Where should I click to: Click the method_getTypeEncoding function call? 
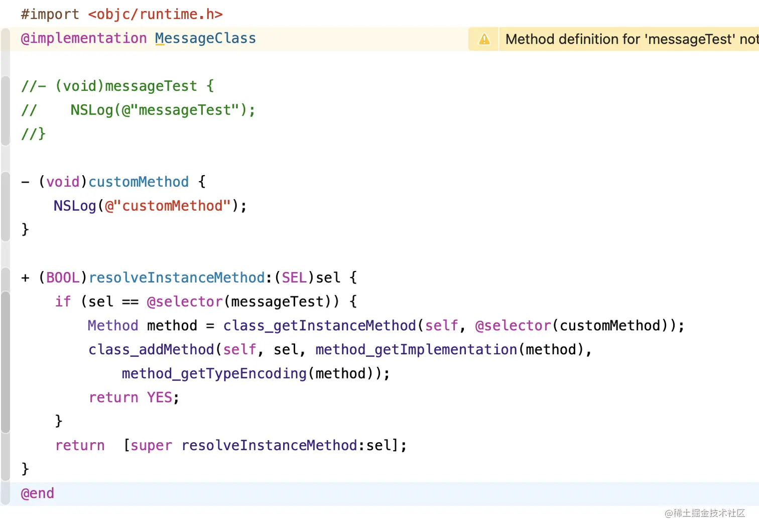(214, 374)
